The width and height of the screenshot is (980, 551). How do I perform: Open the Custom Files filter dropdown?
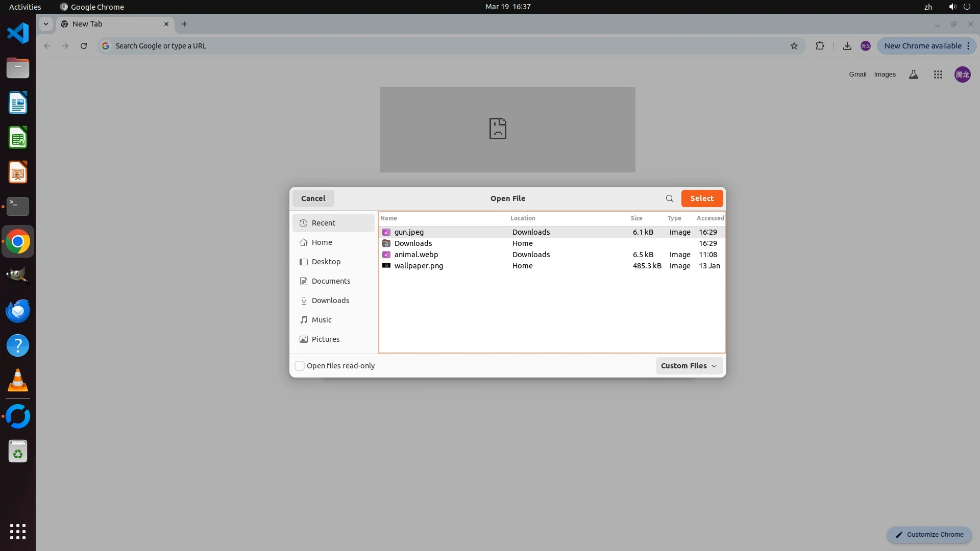(689, 366)
